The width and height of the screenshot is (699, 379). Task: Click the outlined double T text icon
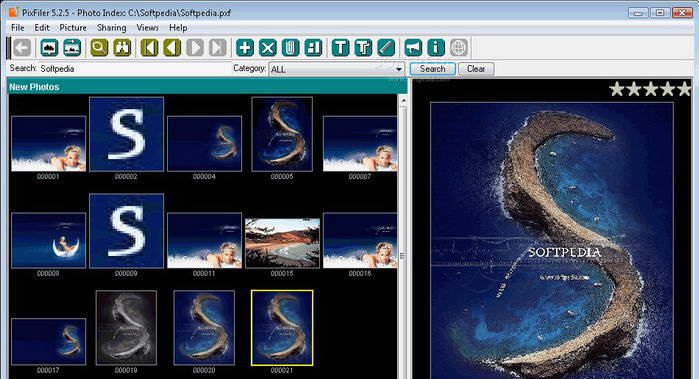coord(363,48)
